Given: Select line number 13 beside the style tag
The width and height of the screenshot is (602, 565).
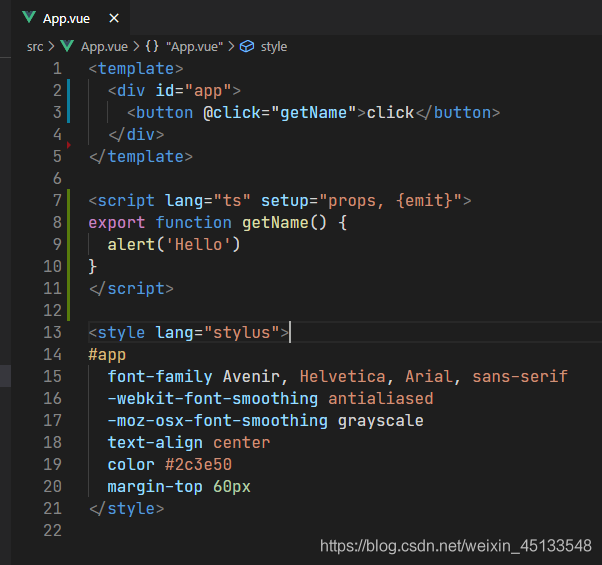Looking at the screenshot, I should 52,333.
